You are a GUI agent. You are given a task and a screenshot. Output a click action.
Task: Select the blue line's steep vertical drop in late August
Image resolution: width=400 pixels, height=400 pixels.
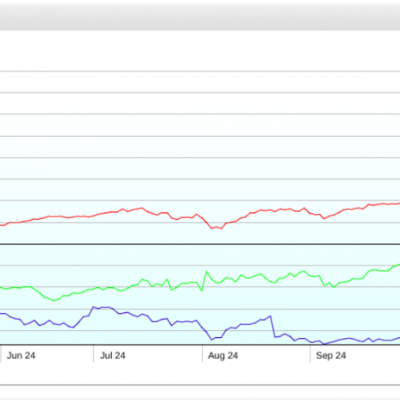[272, 327]
